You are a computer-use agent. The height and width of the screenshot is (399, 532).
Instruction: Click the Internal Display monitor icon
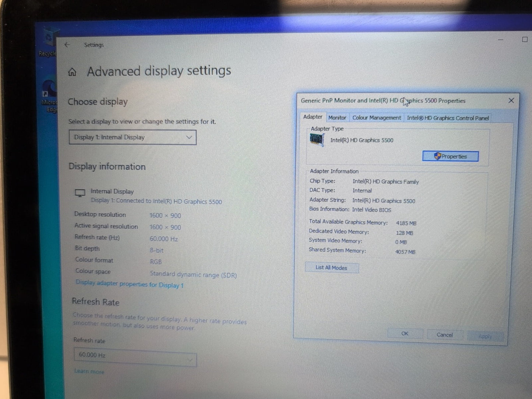pyautogui.click(x=80, y=193)
